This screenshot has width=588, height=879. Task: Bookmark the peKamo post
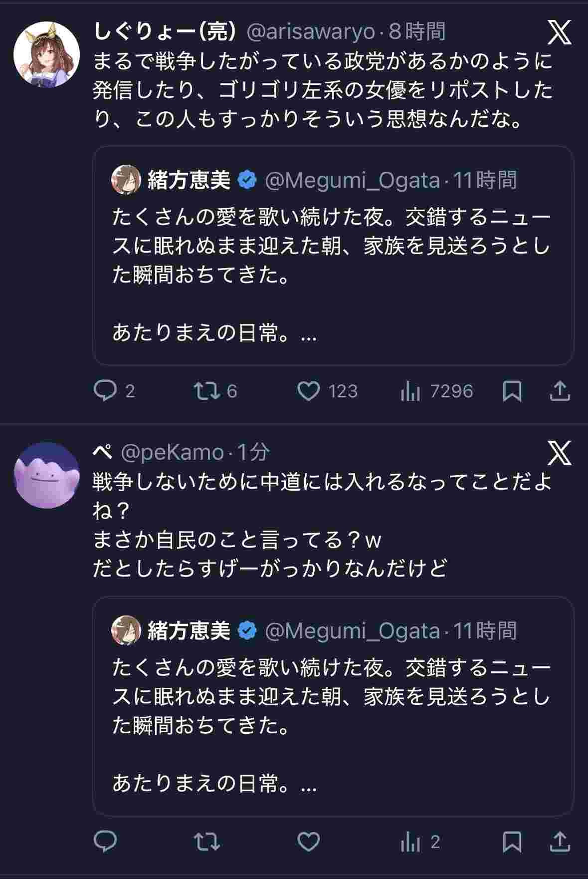coord(512,842)
